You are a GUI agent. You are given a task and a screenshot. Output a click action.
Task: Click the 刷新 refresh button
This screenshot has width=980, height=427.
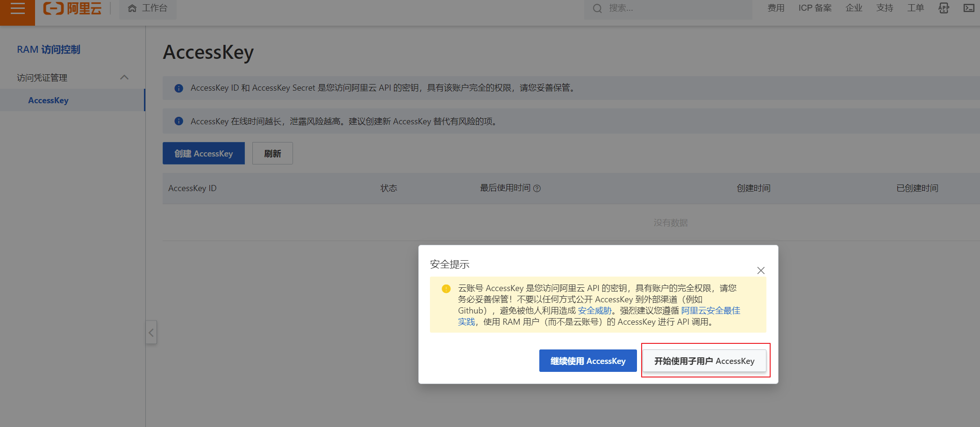pos(272,153)
